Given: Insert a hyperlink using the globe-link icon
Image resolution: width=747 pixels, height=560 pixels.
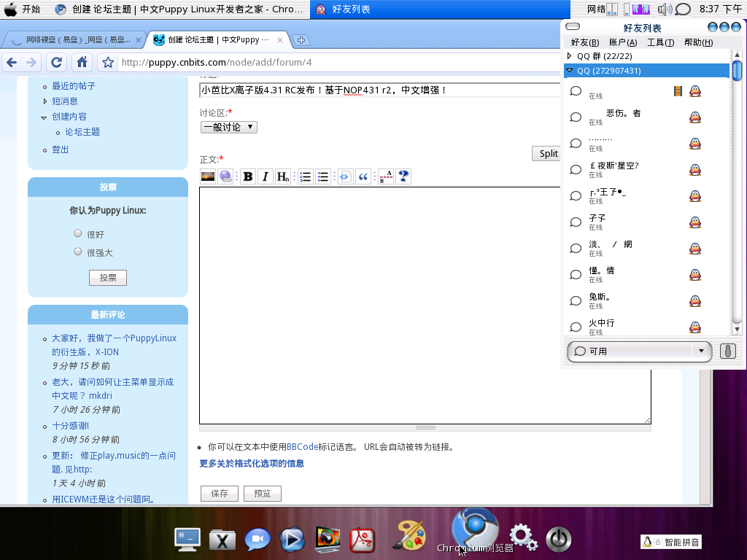Looking at the screenshot, I should [226, 176].
